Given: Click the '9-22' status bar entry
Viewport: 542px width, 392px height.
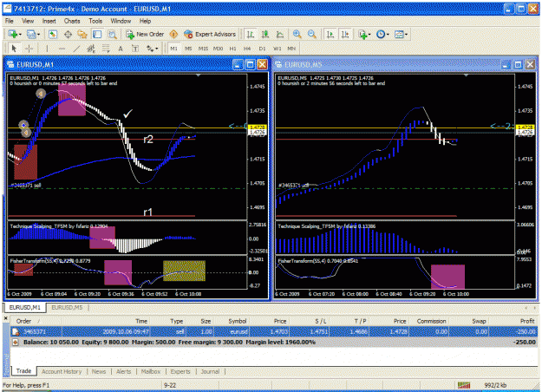Looking at the screenshot, I should 170,385.
